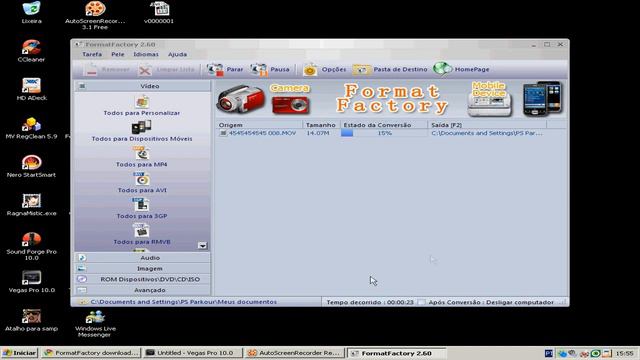
Task: Open the Ajuda menu
Action: [x=178, y=54]
